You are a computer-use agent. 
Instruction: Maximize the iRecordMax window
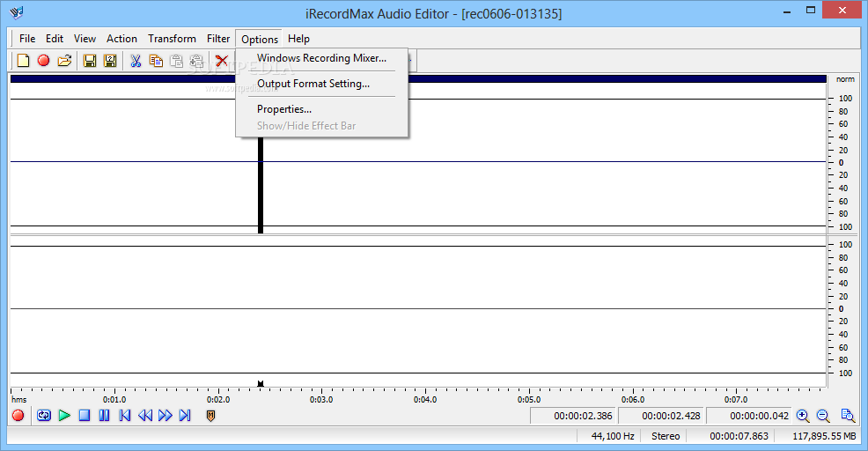(x=811, y=11)
